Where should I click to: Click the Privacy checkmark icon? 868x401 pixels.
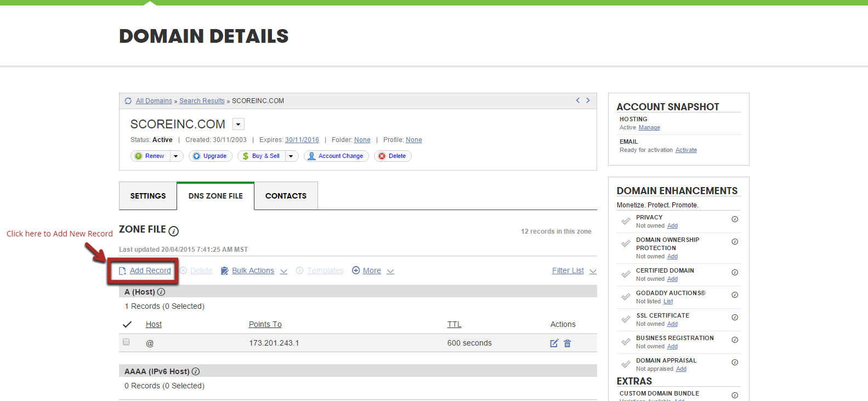[626, 221]
